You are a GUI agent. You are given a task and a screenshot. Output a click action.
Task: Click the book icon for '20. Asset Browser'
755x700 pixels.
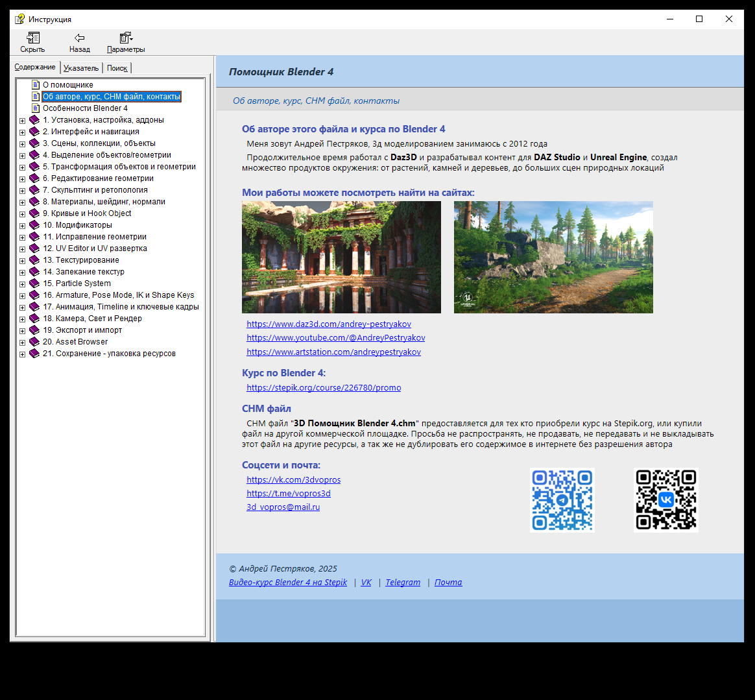pos(34,342)
